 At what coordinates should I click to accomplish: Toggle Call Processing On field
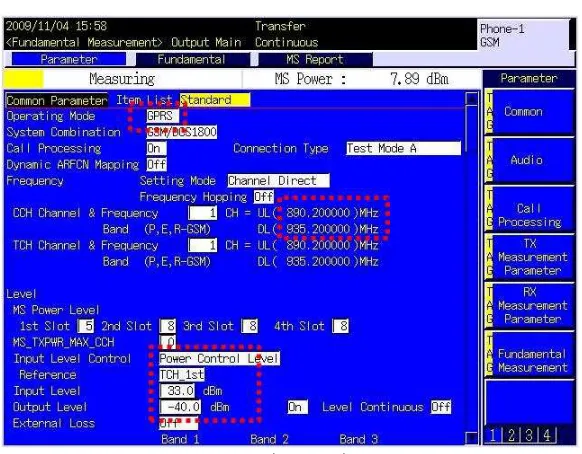point(156,148)
